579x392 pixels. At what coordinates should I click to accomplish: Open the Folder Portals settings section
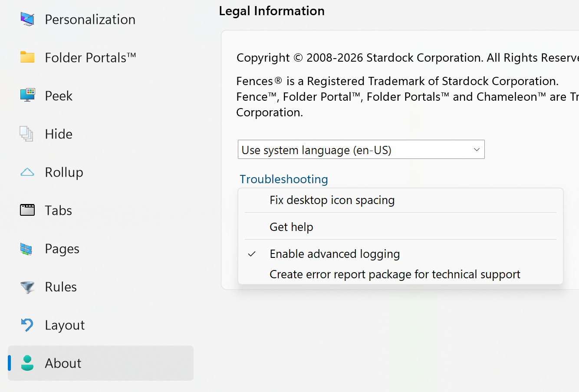click(90, 57)
